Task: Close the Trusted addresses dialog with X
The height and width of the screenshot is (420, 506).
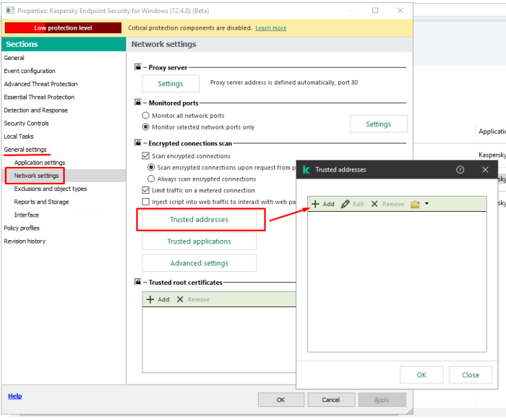Action: point(485,169)
